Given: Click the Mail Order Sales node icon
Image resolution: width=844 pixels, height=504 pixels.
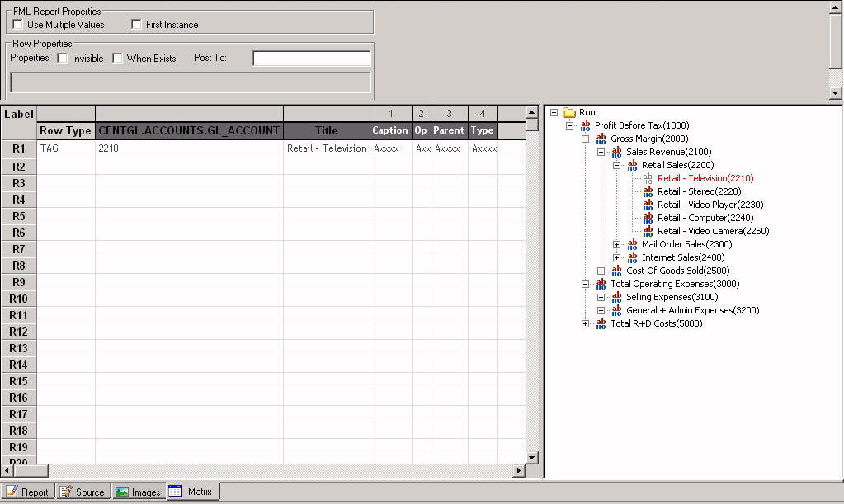Looking at the screenshot, I should (632, 244).
